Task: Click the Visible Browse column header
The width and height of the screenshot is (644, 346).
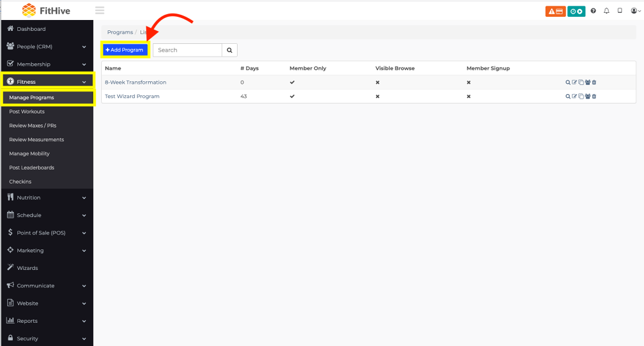Action: [x=395, y=68]
